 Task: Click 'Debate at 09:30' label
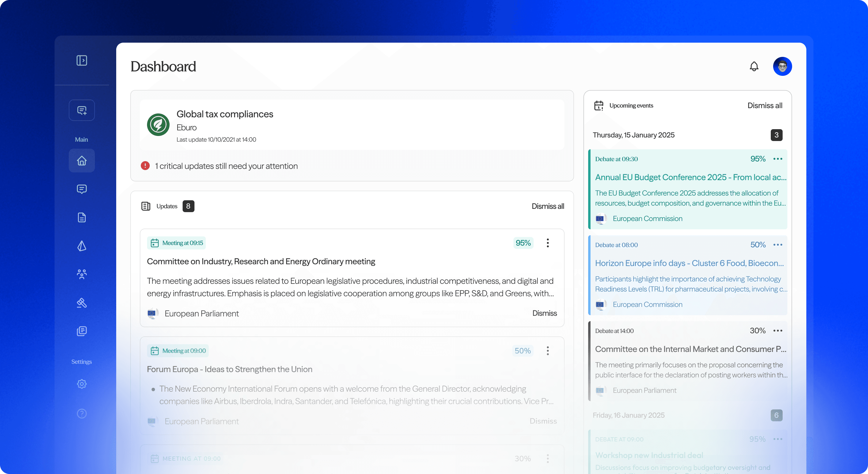click(x=616, y=159)
